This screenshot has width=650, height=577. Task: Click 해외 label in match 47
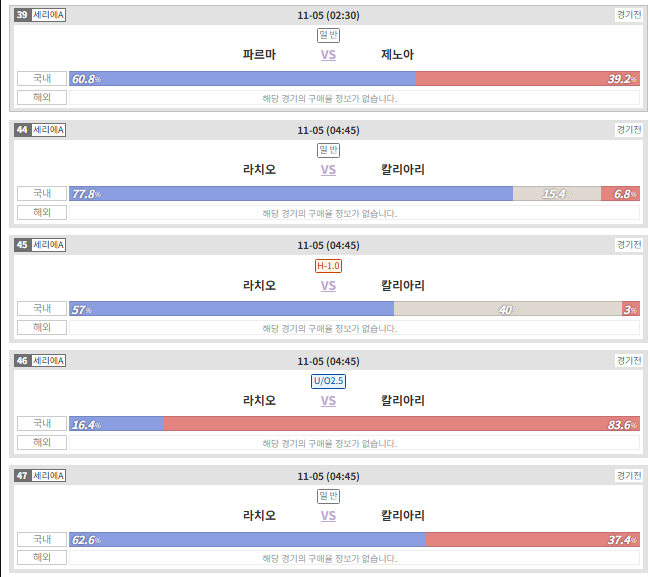click(42, 557)
